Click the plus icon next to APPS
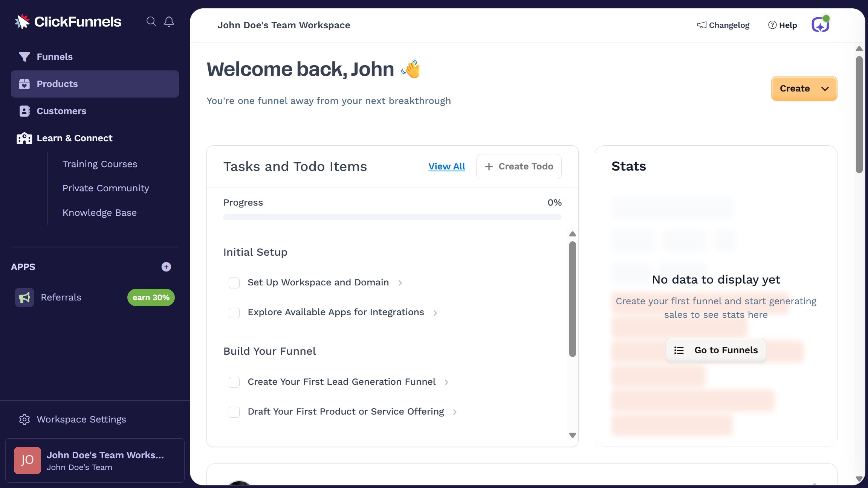 click(x=166, y=267)
